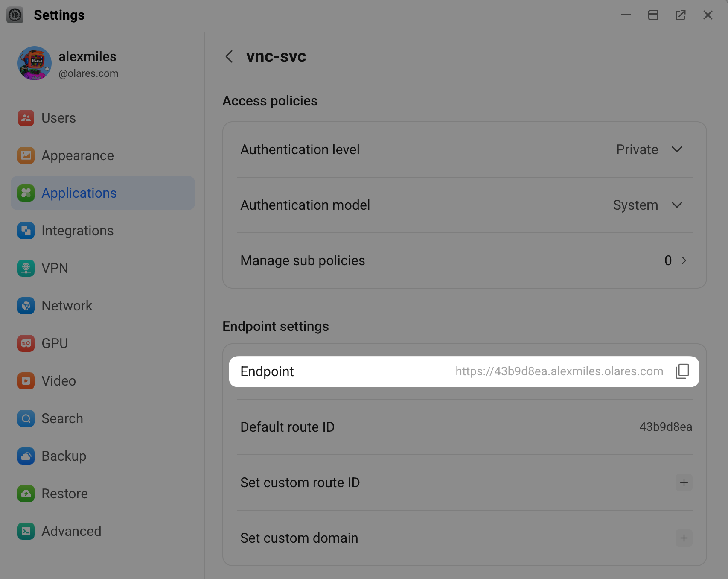Image resolution: width=728 pixels, height=579 pixels.
Task: Open the Search settings section
Action: tap(62, 418)
